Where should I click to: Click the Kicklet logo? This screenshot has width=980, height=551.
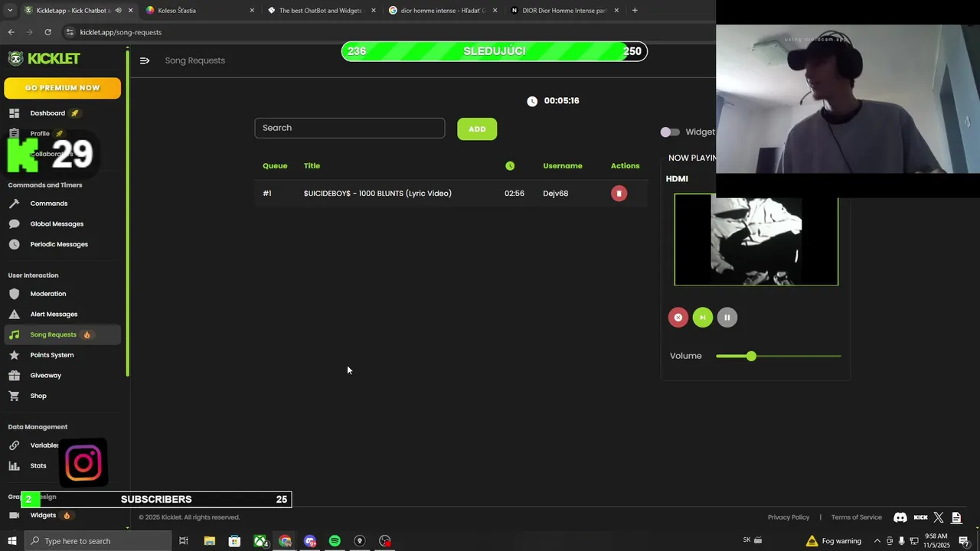pos(44,59)
